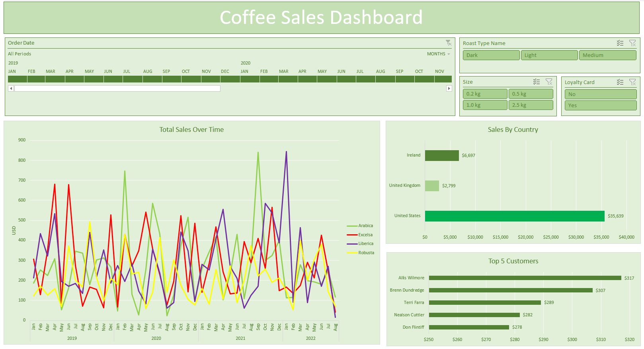
Task: Select the Ireland sales bar
Action: click(x=442, y=155)
